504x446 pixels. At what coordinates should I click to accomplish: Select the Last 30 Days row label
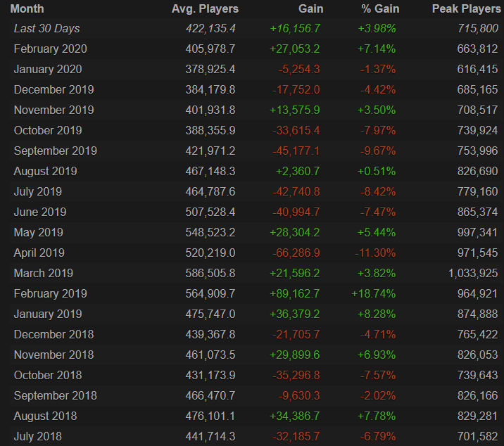click(47, 29)
